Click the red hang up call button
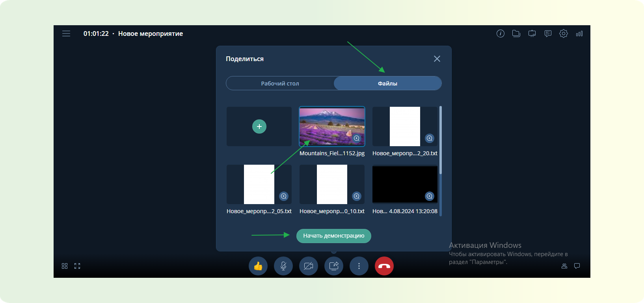644x303 pixels. click(x=384, y=266)
